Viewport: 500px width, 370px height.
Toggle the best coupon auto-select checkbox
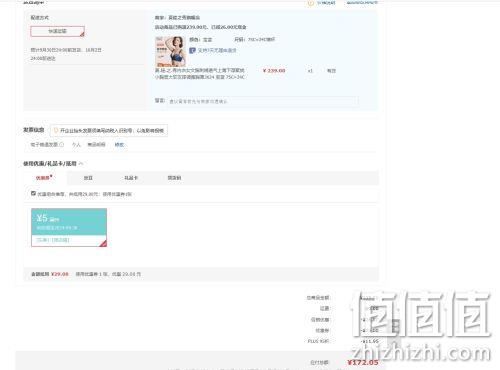coord(33,193)
